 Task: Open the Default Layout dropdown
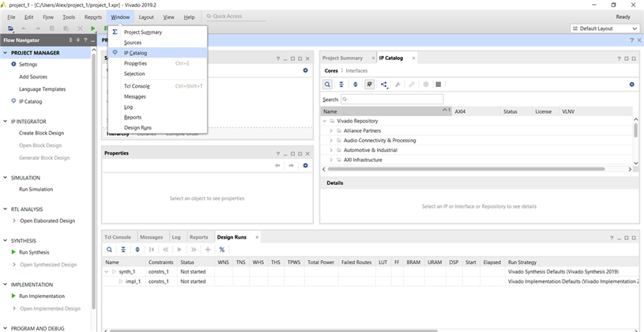[x=604, y=28]
